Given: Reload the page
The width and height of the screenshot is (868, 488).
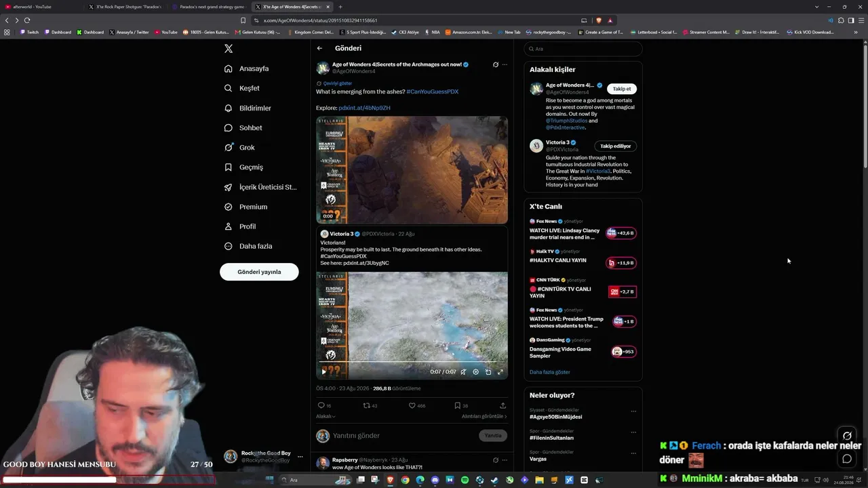Looking at the screenshot, I should (27, 20).
